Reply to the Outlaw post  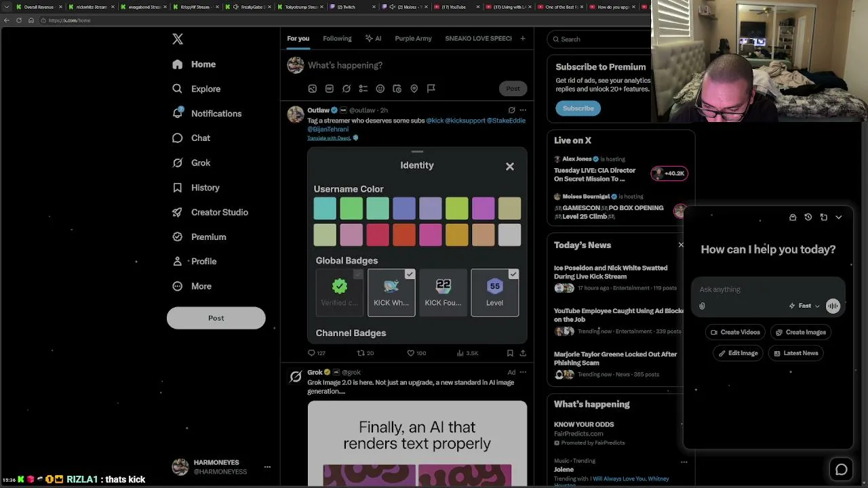(x=317, y=353)
